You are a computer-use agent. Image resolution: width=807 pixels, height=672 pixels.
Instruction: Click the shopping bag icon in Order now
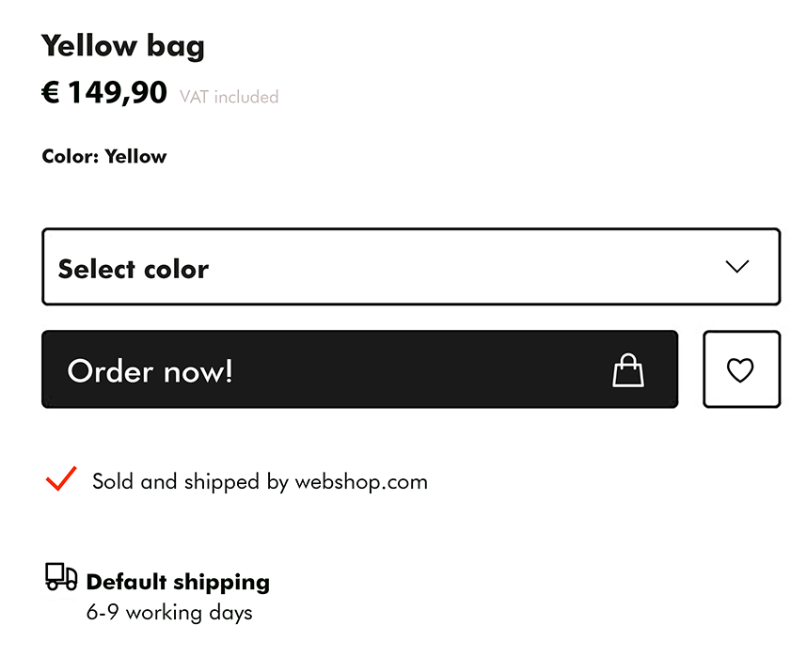click(628, 369)
